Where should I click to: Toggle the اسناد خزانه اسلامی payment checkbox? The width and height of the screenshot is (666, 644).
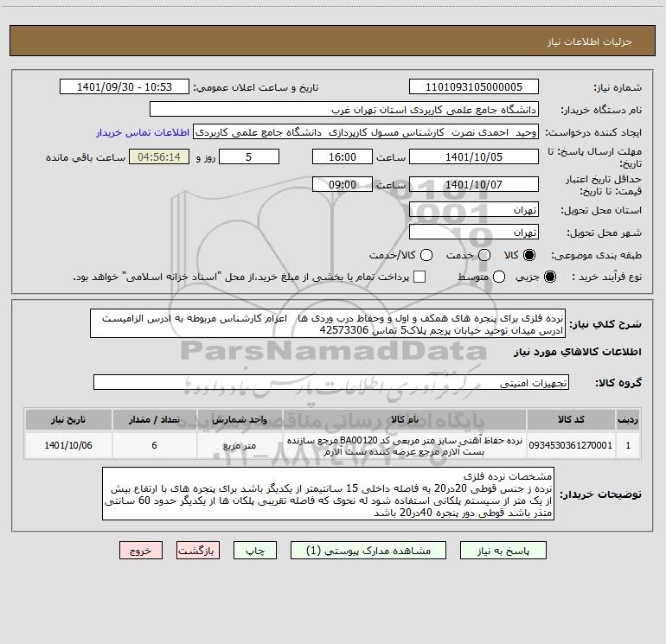(x=419, y=277)
